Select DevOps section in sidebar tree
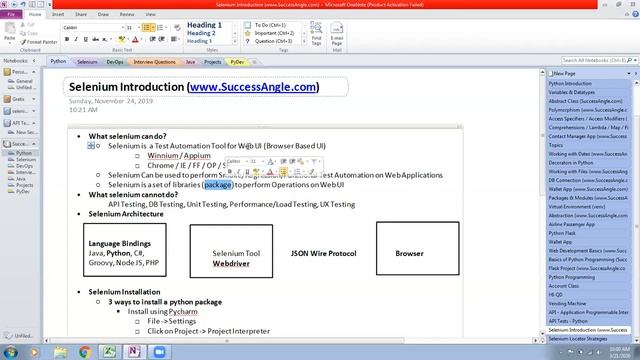This screenshot has height=360, width=640. pyautogui.click(x=24, y=166)
